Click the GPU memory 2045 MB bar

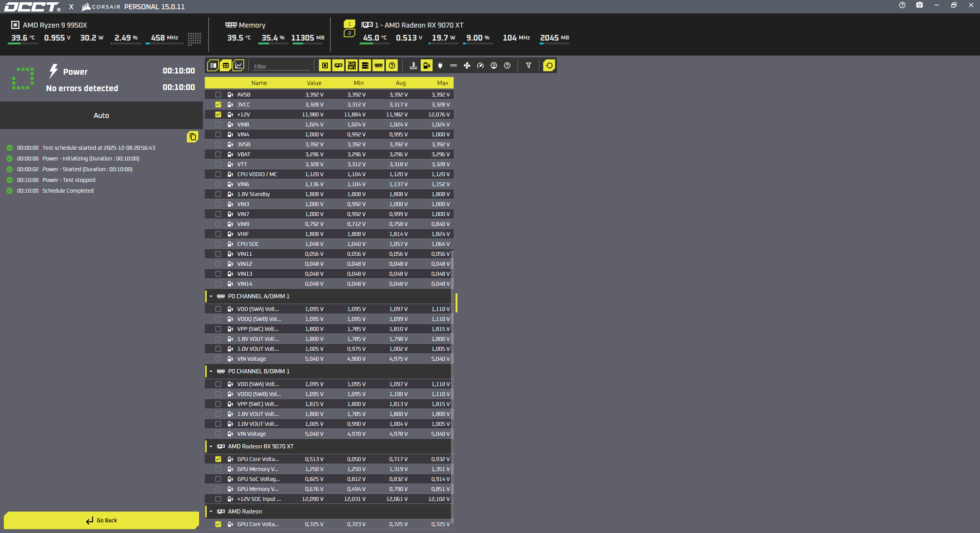(555, 44)
